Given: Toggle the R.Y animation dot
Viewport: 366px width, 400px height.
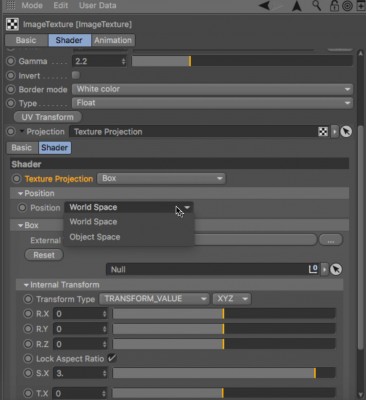Looking at the screenshot, I should coord(28,329).
